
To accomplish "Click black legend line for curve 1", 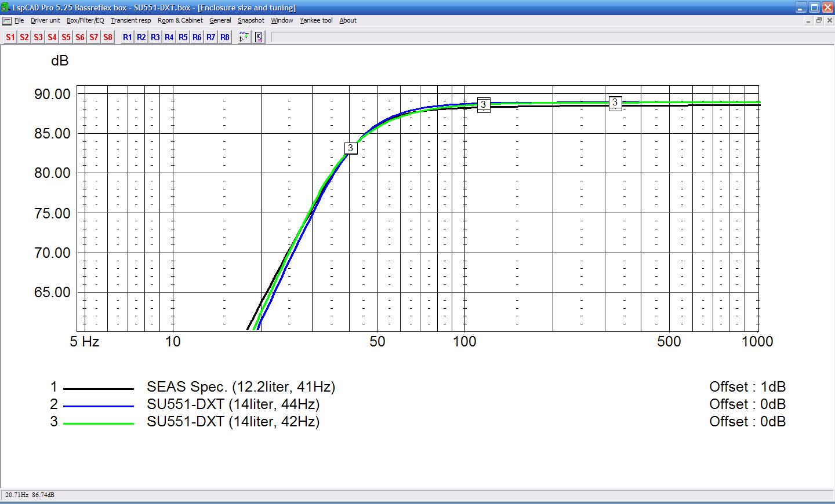I will [x=98, y=388].
